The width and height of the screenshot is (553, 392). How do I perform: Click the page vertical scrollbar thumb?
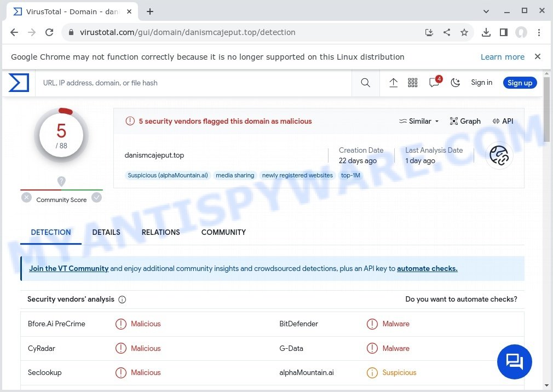pos(546,109)
